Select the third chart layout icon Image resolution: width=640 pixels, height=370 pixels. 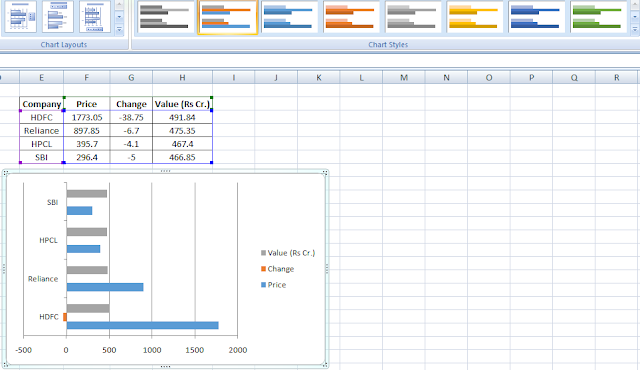tap(95, 17)
